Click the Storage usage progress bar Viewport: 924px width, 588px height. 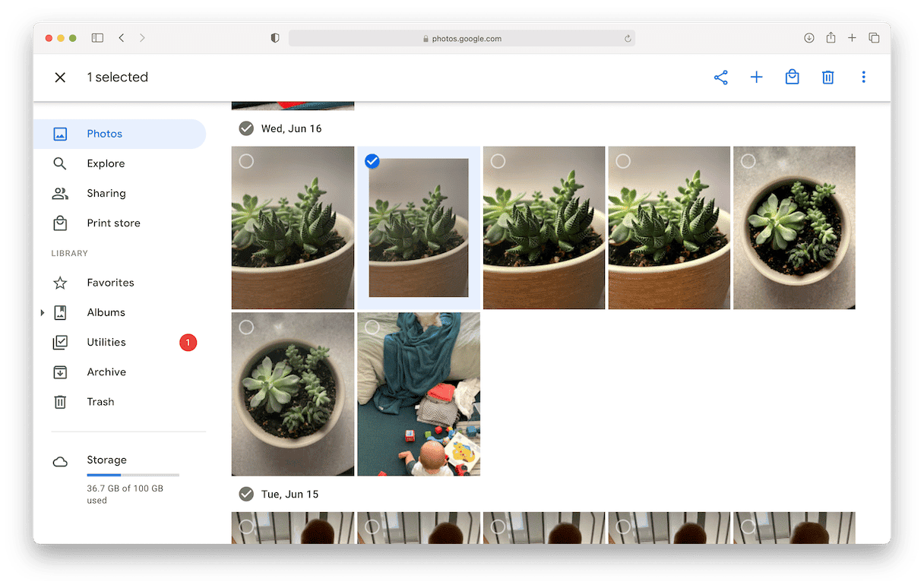coord(133,475)
